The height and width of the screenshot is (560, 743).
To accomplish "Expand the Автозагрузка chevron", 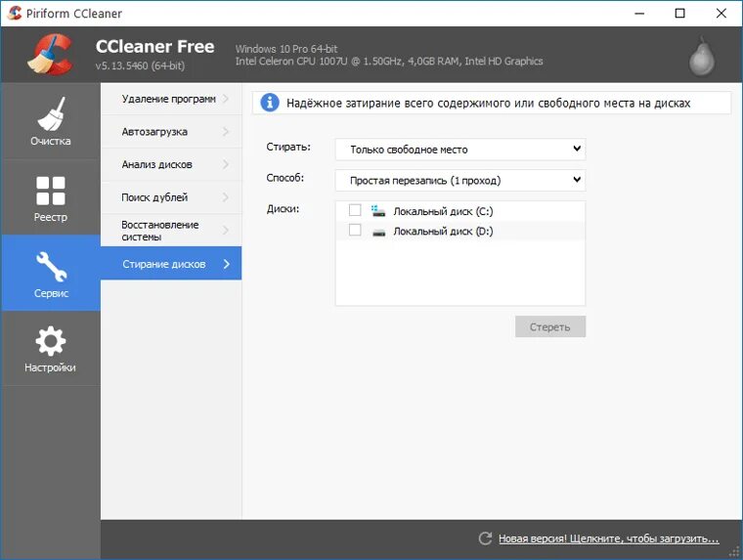I will click(x=226, y=131).
